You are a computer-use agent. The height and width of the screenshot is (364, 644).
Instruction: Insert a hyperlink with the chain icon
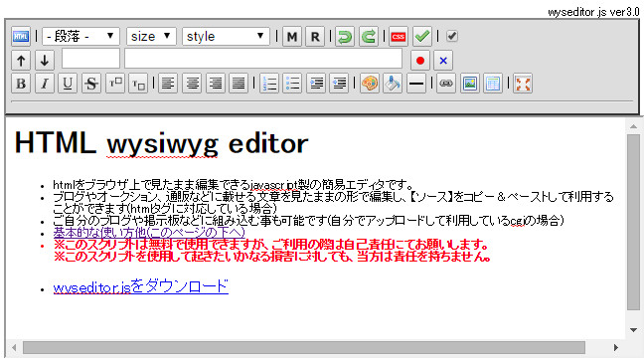[446, 84]
